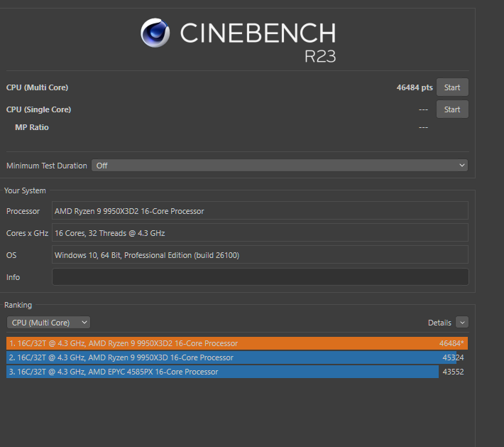Click the Ranking section heading
The image size is (504, 447).
click(x=18, y=305)
